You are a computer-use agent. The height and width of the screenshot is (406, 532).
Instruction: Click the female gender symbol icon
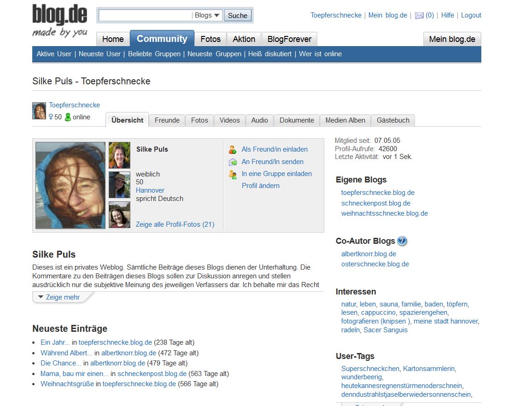tap(51, 117)
